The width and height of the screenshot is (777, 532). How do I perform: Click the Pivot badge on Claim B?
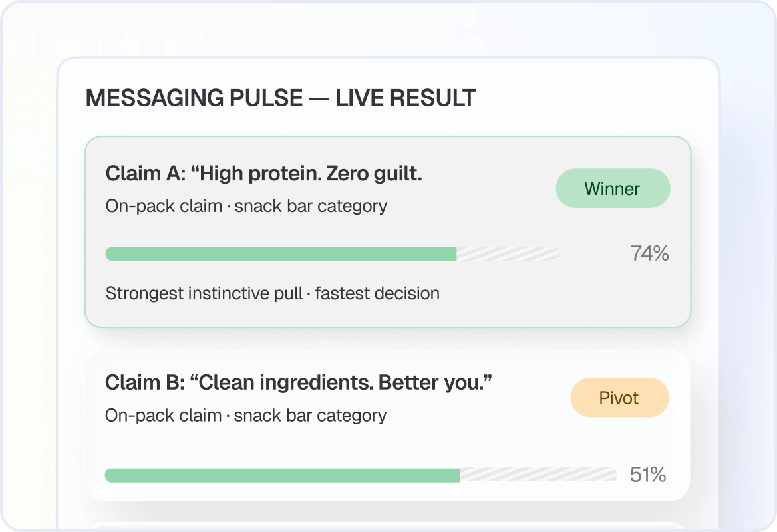619,398
